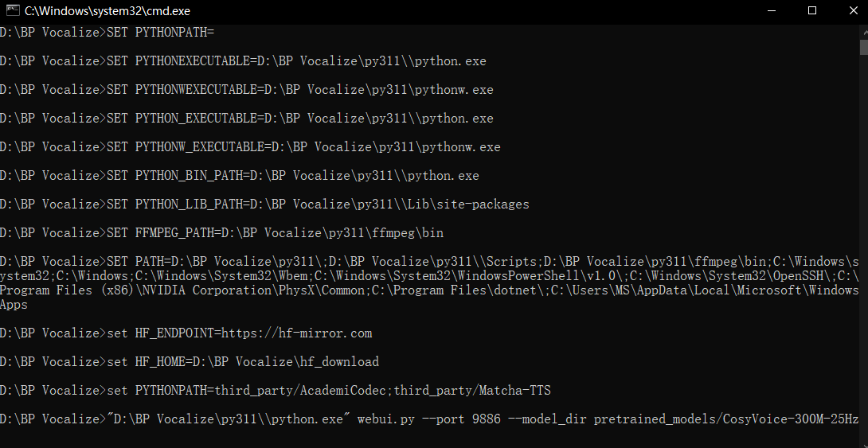This screenshot has width=868, height=448.
Task: Click the webui.py --port 9886 command
Action: pos(428,420)
